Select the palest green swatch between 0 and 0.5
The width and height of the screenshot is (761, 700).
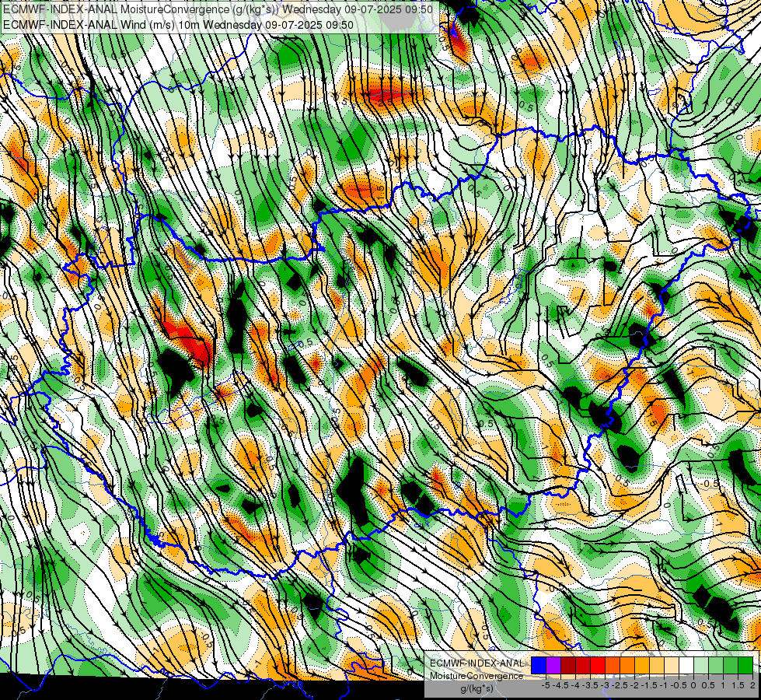pyautogui.click(x=701, y=666)
